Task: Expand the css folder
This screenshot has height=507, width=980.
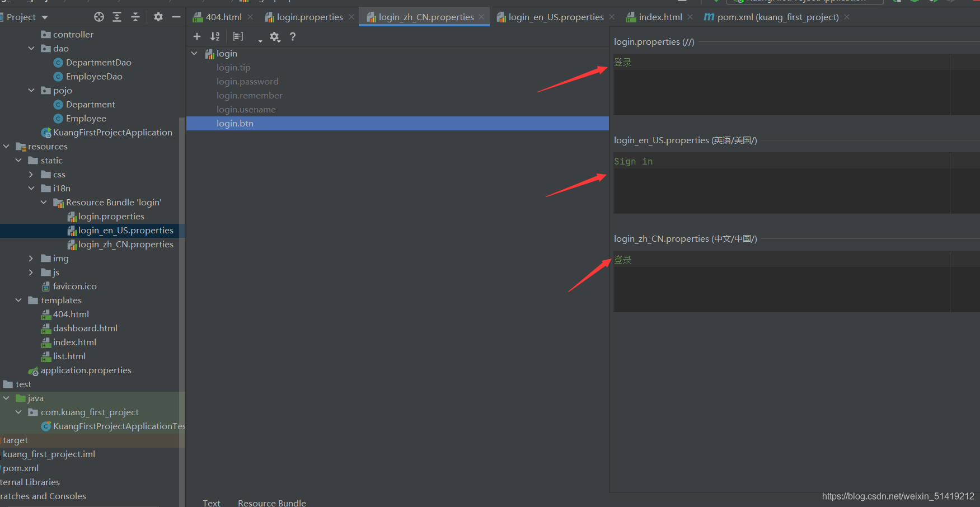Action: point(31,174)
